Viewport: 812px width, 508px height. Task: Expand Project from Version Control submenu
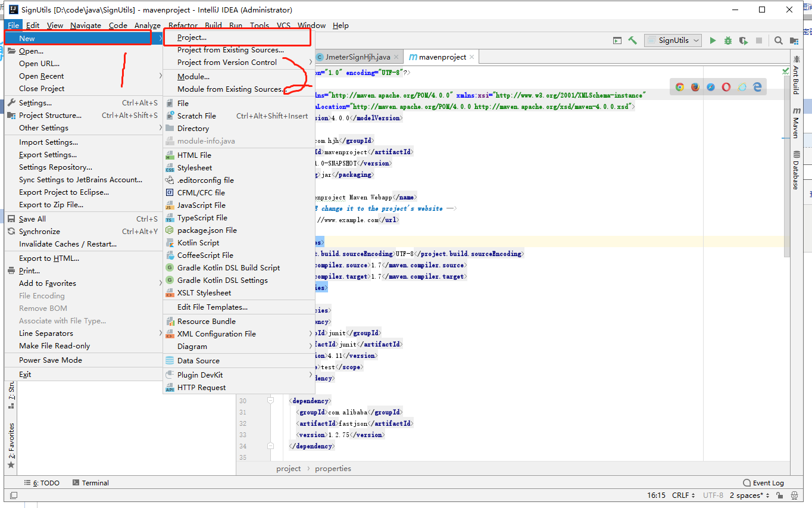[238, 63]
